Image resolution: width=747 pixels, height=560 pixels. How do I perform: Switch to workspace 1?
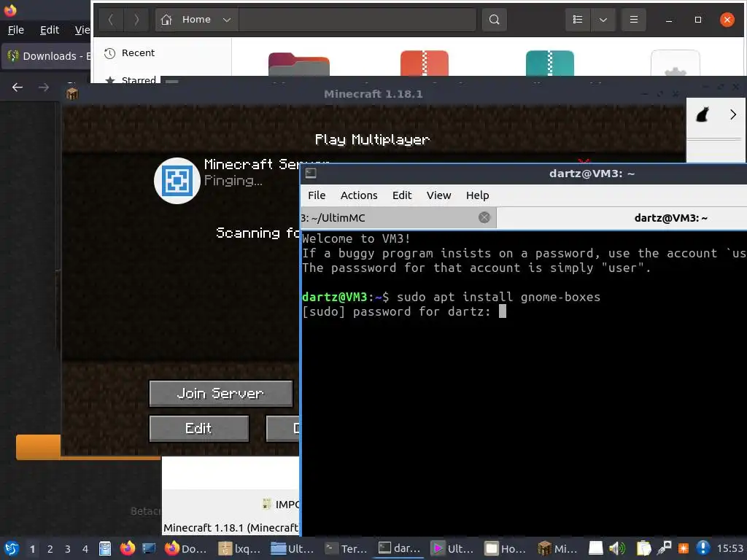(x=32, y=549)
